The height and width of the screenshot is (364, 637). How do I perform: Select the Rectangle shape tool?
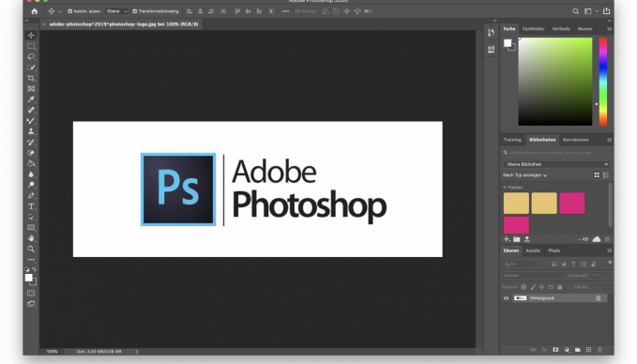tap(31, 227)
